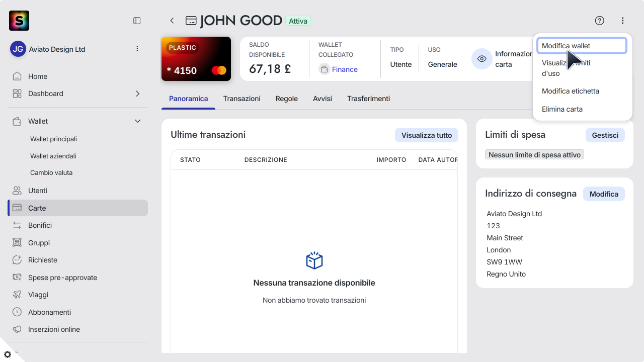Click the Utenti people icon
644x362 pixels.
pyautogui.click(x=17, y=191)
